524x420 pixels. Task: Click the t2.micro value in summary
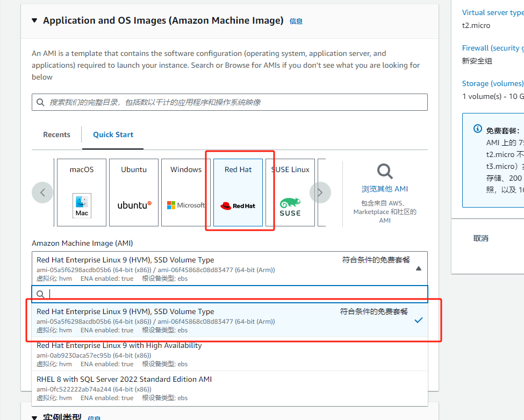(476, 26)
